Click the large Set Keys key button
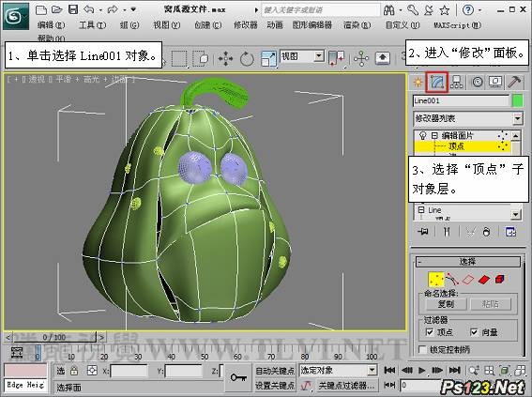This screenshot has width=532, height=397. pyautogui.click(x=238, y=377)
